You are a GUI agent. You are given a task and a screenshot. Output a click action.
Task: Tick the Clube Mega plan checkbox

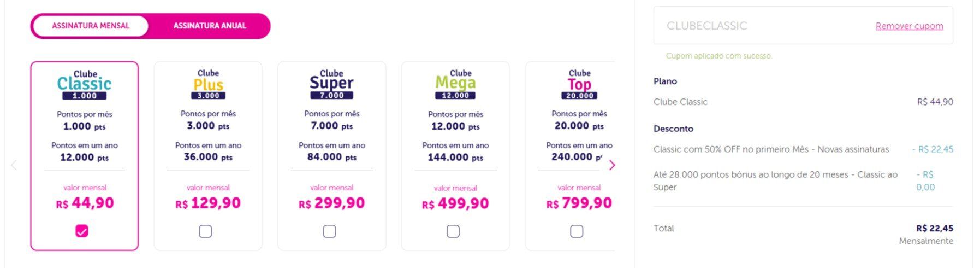click(x=453, y=231)
